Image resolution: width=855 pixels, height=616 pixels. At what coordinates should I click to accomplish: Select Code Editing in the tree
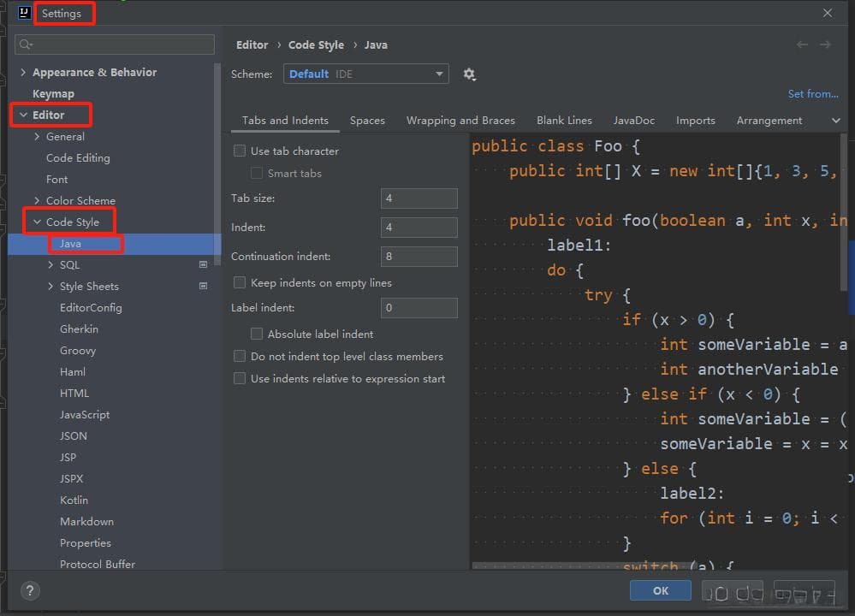click(x=78, y=157)
